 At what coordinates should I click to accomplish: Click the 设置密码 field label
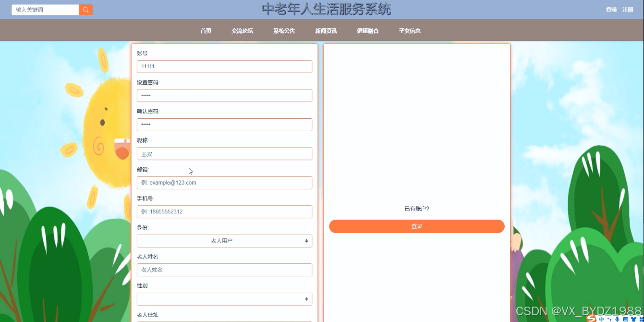[148, 83]
